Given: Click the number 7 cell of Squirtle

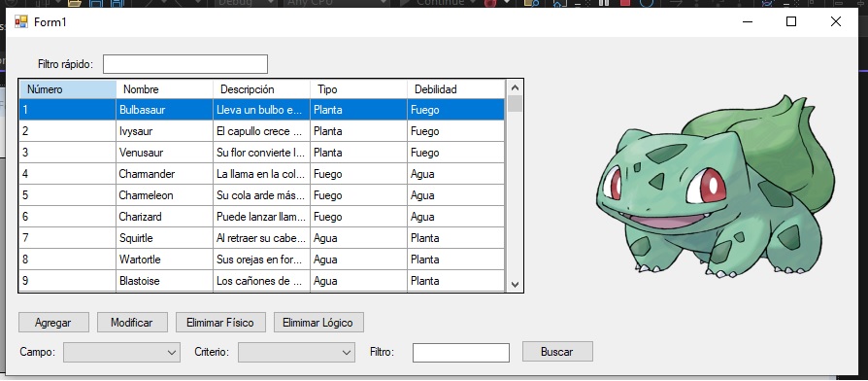Looking at the screenshot, I should tap(68, 238).
